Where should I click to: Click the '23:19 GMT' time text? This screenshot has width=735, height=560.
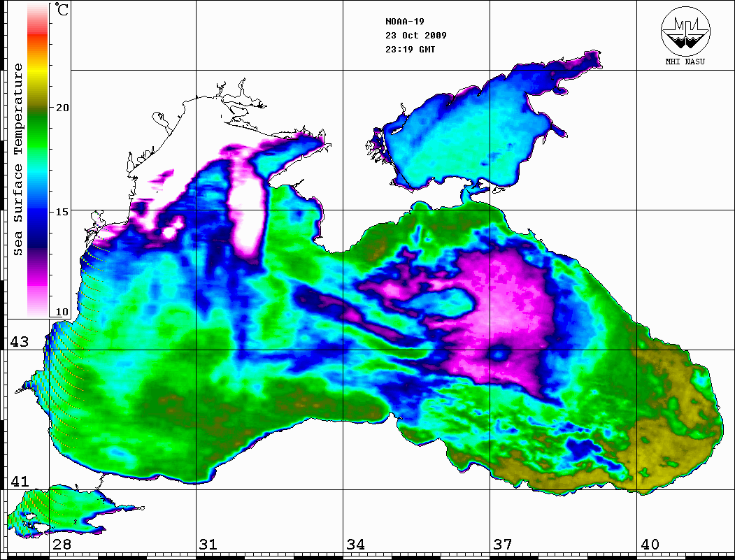pyautogui.click(x=410, y=50)
